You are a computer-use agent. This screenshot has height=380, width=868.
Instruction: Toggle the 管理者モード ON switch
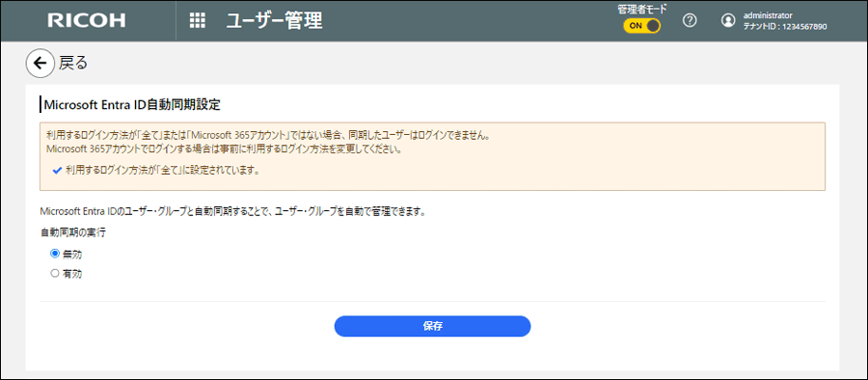pyautogui.click(x=642, y=25)
